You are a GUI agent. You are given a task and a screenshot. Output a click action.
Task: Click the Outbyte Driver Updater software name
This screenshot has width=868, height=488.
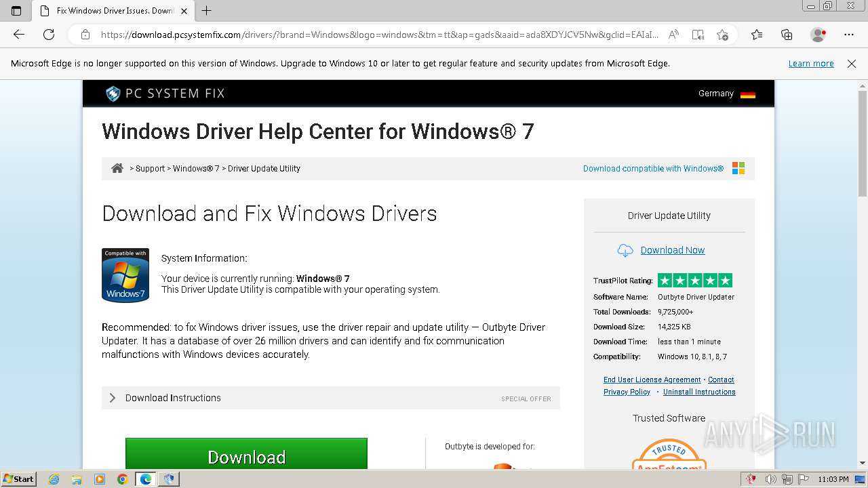click(696, 297)
